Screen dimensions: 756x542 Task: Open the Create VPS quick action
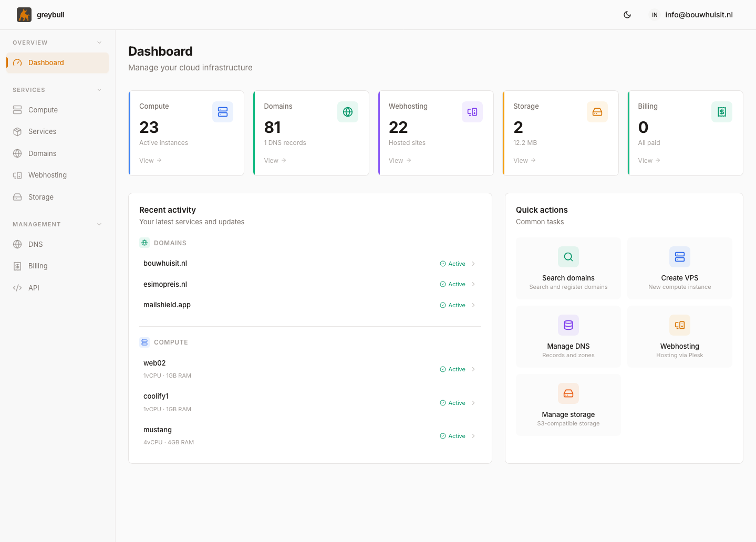(680, 268)
